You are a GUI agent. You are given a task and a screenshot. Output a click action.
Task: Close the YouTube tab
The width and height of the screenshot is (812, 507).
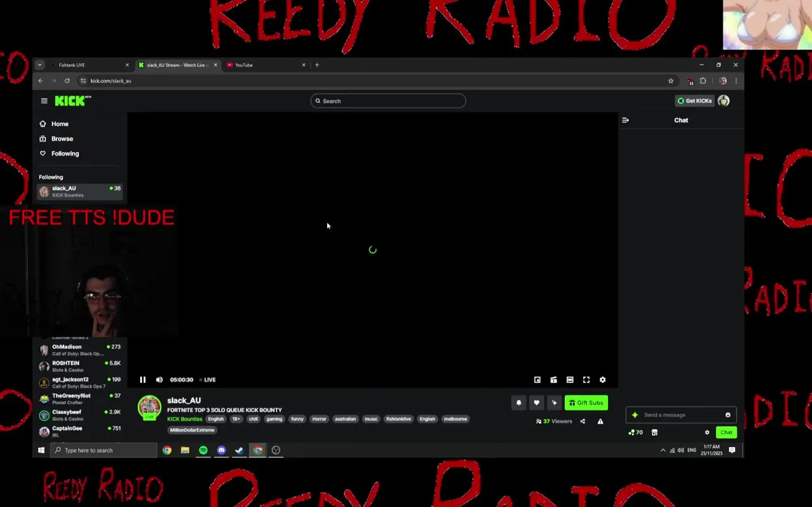point(303,65)
